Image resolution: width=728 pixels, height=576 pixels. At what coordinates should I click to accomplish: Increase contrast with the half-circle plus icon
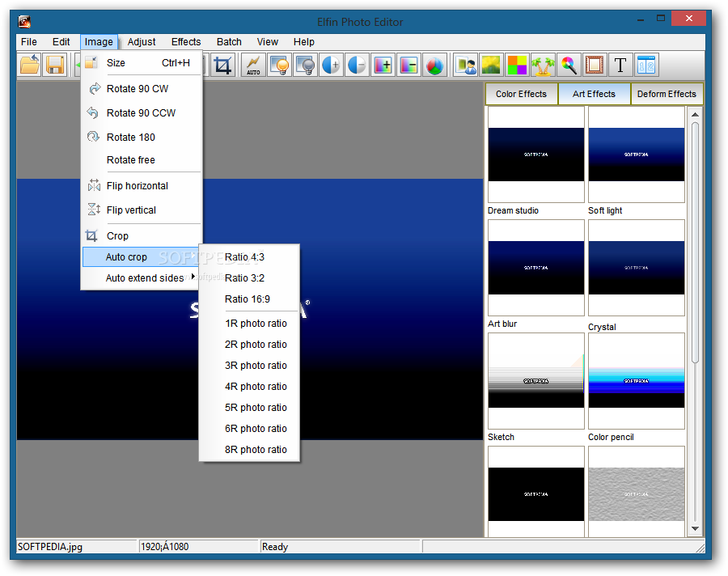click(x=331, y=65)
